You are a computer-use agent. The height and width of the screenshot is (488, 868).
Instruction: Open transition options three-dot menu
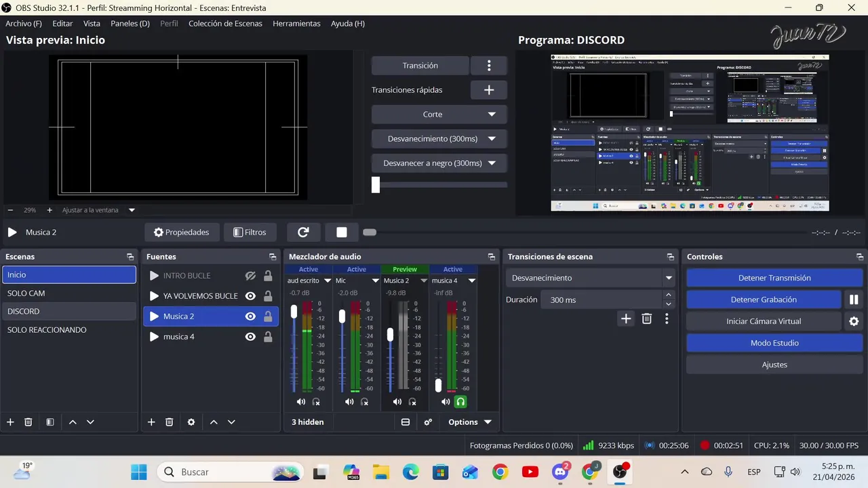click(x=489, y=66)
